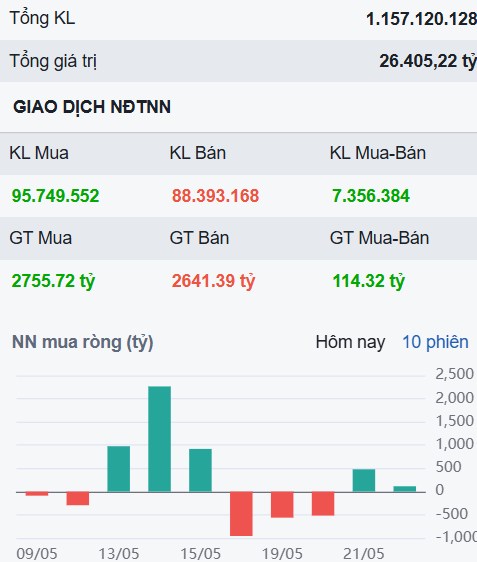477x562 pixels.
Task: Click the sell value 2641.39 tỷ
Action: tap(213, 281)
